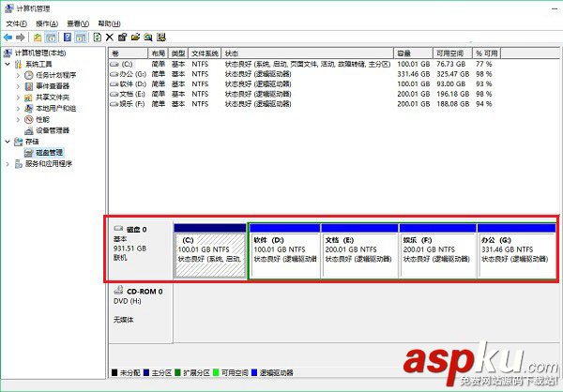Select the 软件 (D:) partition block
Image resolution: width=563 pixels, height=392 pixels.
[x=284, y=251]
